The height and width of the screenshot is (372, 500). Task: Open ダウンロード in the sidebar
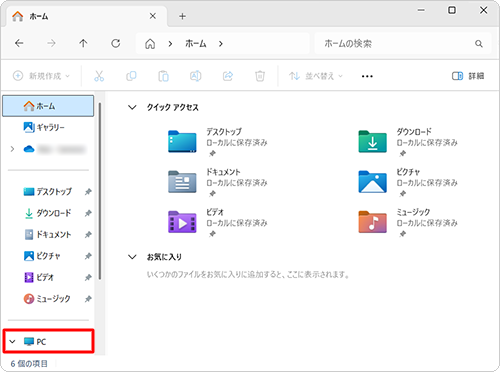tap(47, 213)
